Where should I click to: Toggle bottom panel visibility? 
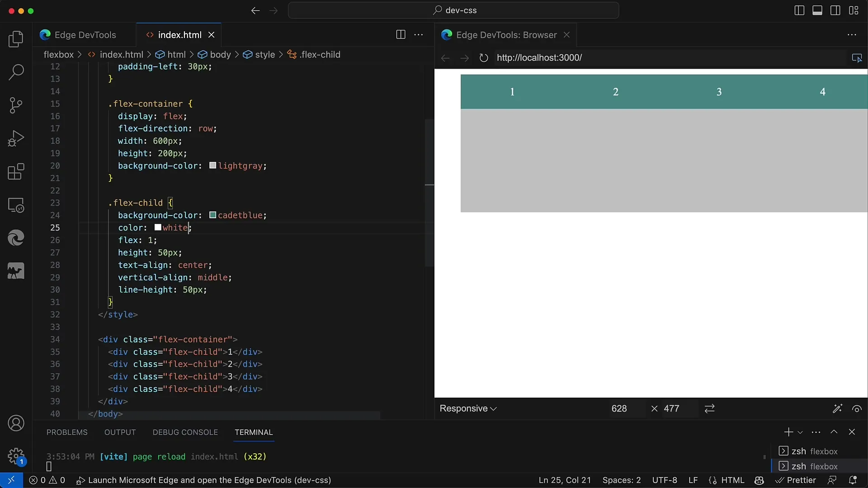tap(817, 10)
